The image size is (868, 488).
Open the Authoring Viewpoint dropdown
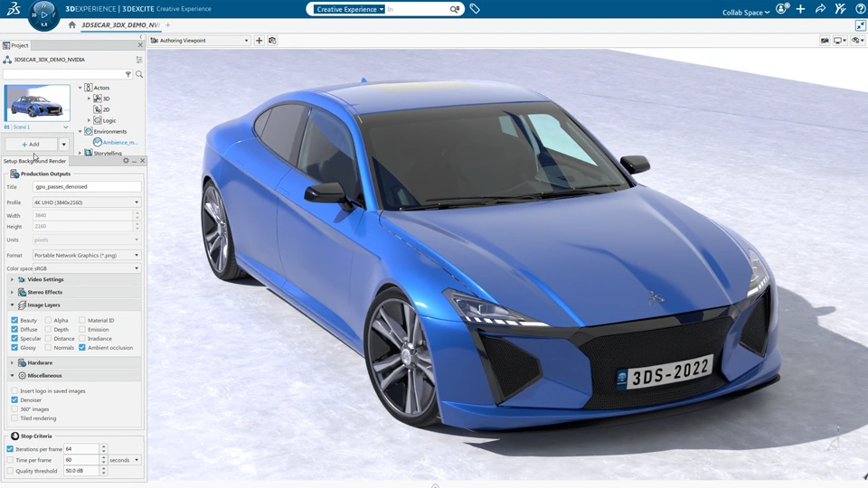tap(200, 41)
